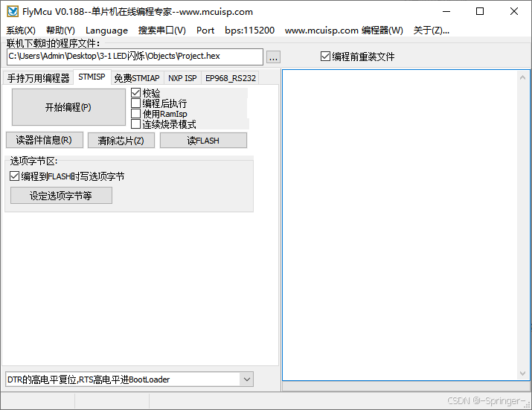The height and width of the screenshot is (410, 532).
Task: Click the FlyMcu app icon in title bar
Action: [x=13, y=11]
